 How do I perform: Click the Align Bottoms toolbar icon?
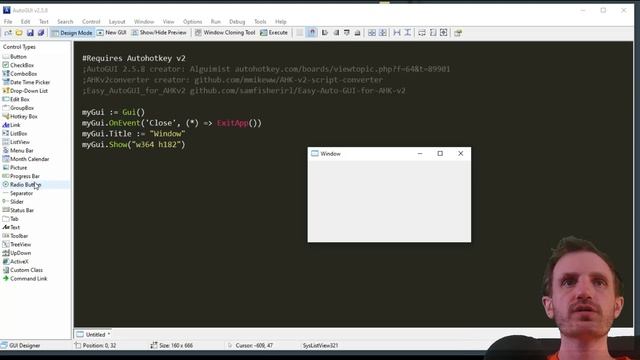click(357, 33)
